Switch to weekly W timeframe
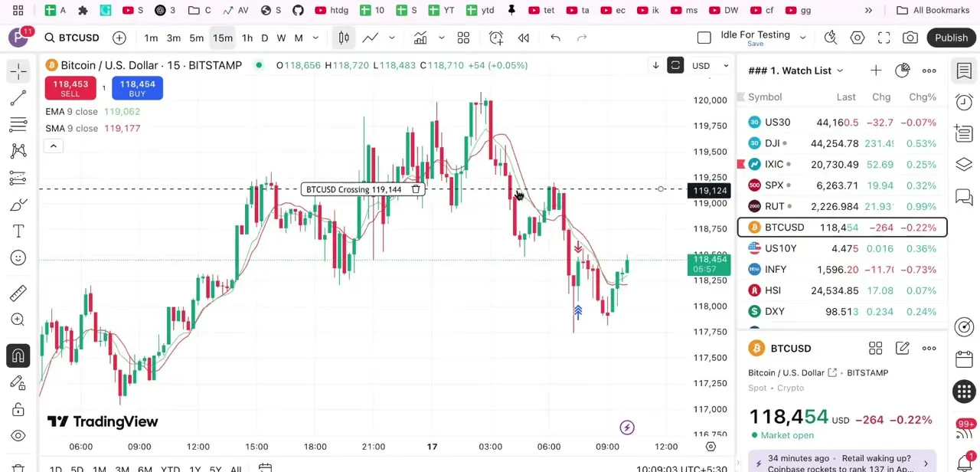Viewport: 980px width, 472px height. point(281,38)
